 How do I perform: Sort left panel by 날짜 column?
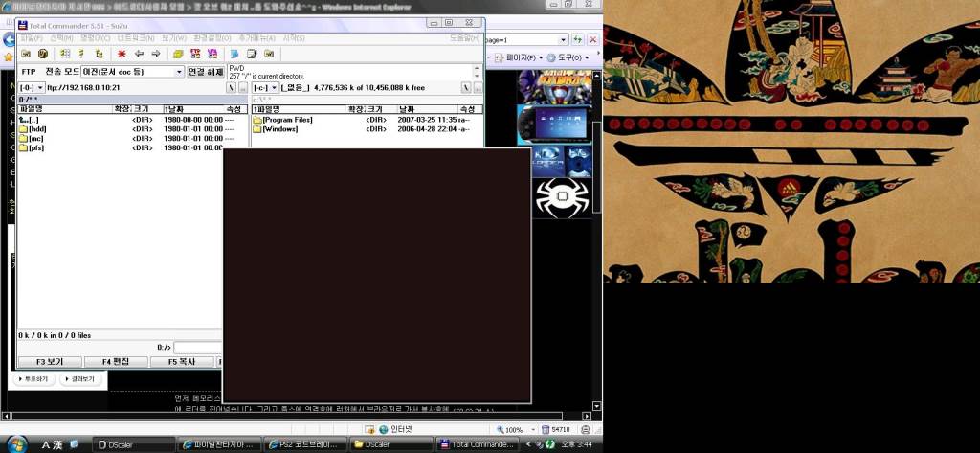point(192,109)
